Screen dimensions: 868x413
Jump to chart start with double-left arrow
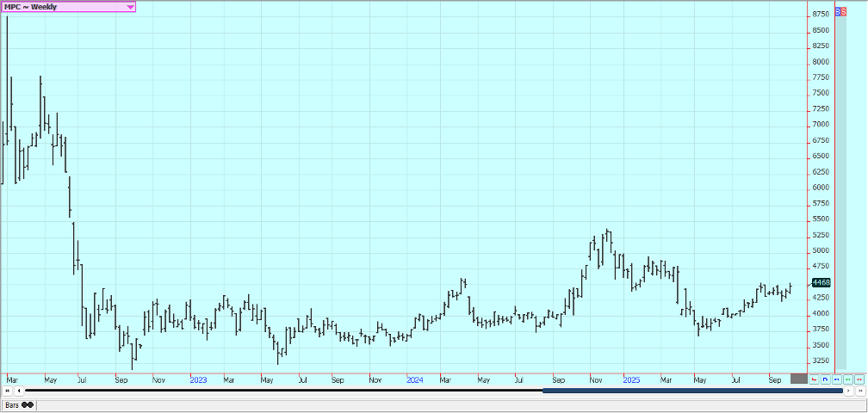point(8,391)
